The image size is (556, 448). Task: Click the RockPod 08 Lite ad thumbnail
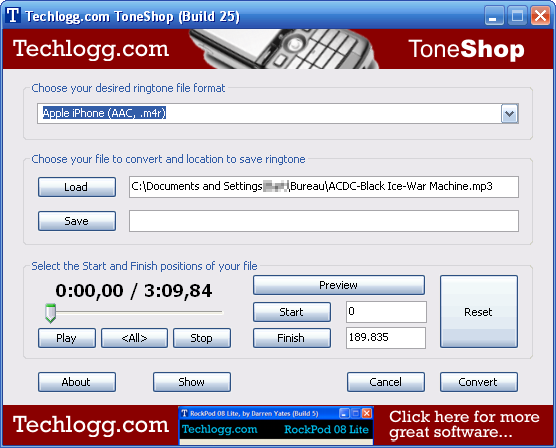(276, 425)
